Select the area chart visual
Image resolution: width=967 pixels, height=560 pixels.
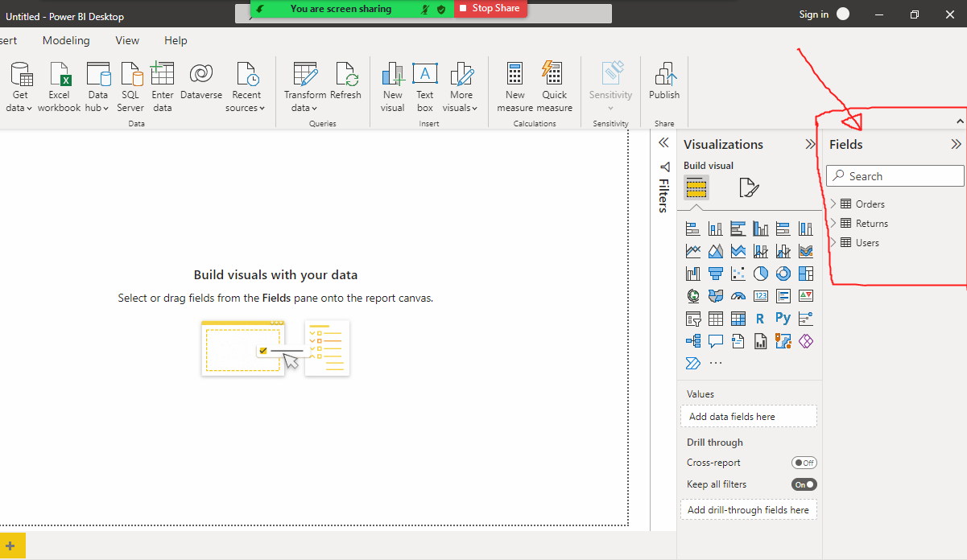click(715, 252)
